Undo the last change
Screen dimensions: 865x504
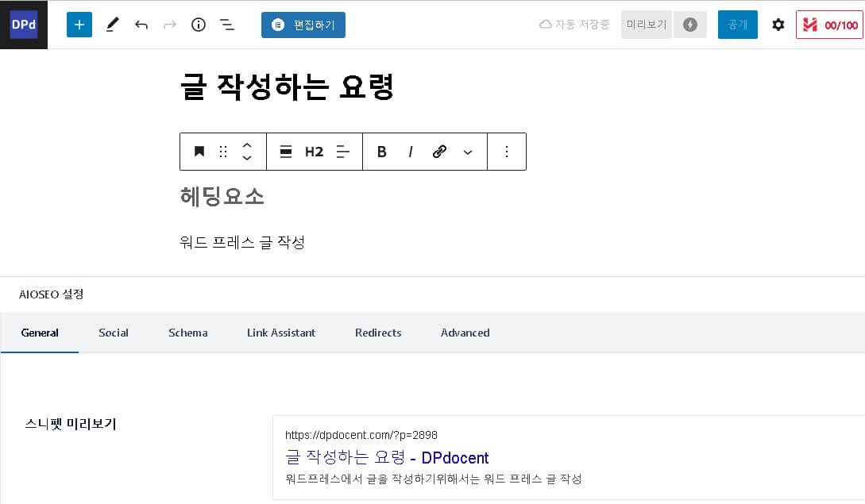[141, 25]
